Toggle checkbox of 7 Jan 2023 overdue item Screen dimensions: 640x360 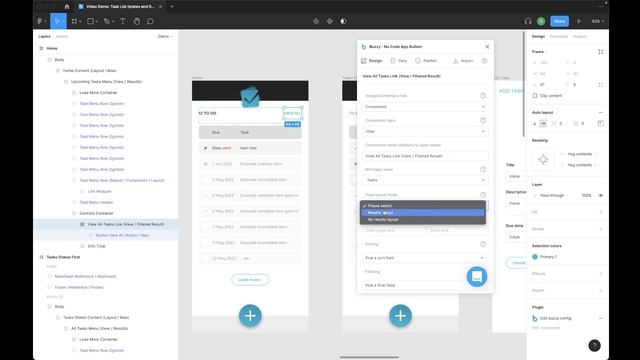point(205,164)
